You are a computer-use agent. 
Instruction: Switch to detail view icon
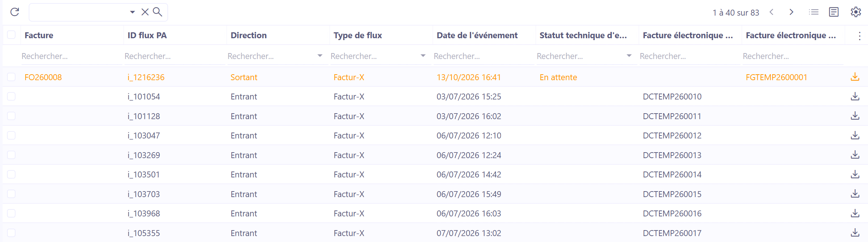pos(834,12)
